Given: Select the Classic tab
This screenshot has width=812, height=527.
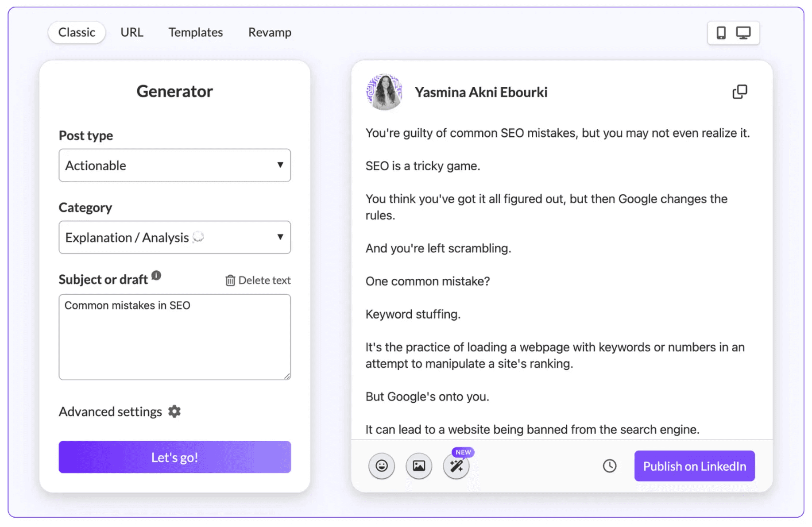Looking at the screenshot, I should pos(77,32).
